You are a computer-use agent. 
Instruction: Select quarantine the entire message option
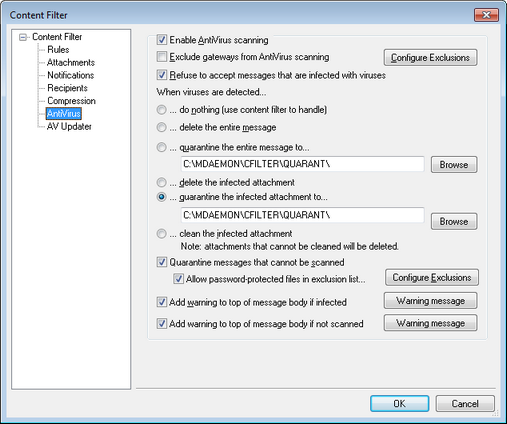[x=161, y=147]
